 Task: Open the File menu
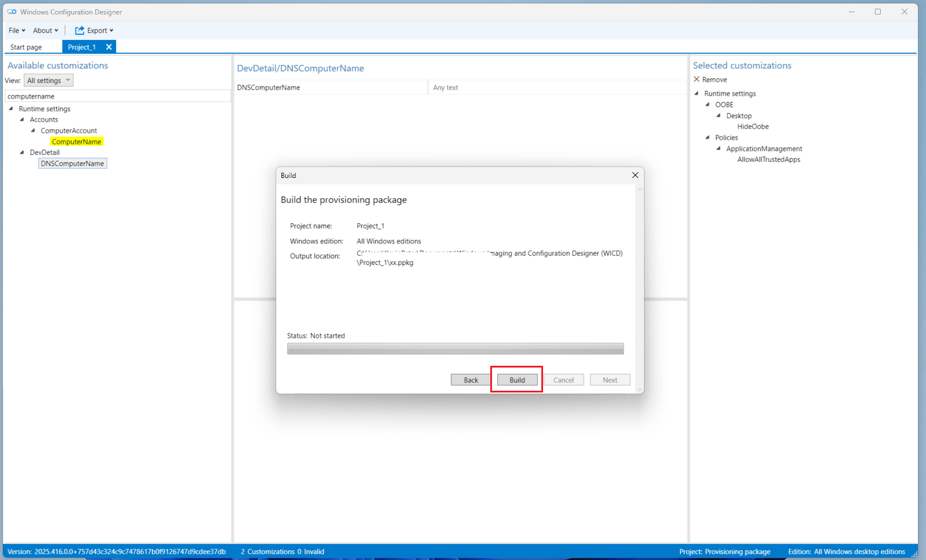(x=17, y=30)
